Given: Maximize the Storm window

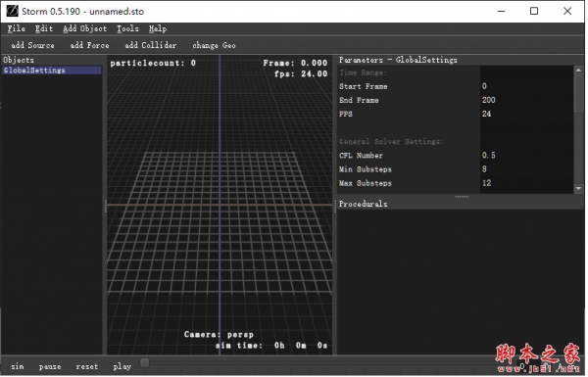Looking at the screenshot, I should tap(534, 11).
